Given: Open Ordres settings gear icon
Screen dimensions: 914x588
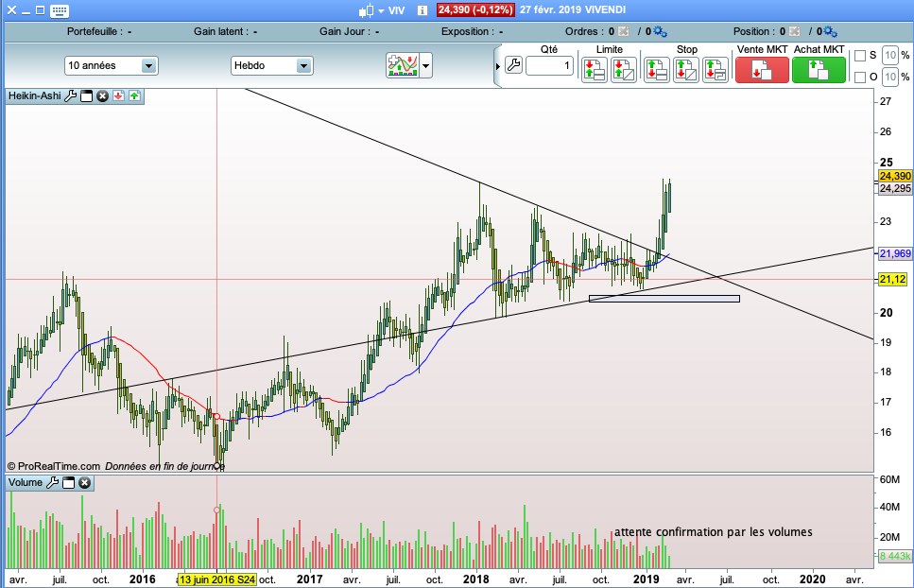Looking at the screenshot, I should coord(660,31).
